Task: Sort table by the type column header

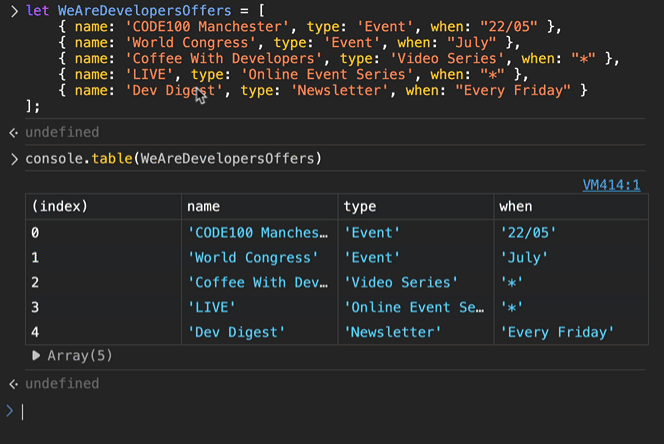Action: (x=416, y=207)
